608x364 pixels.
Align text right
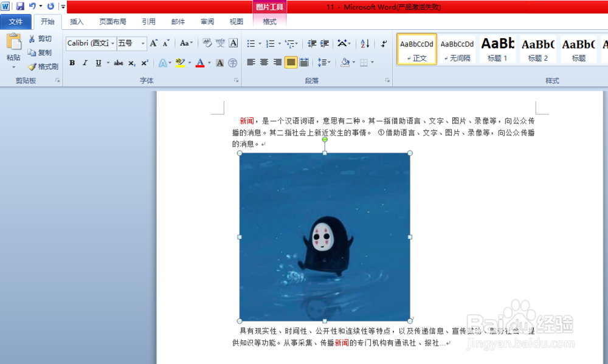click(277, 63)
